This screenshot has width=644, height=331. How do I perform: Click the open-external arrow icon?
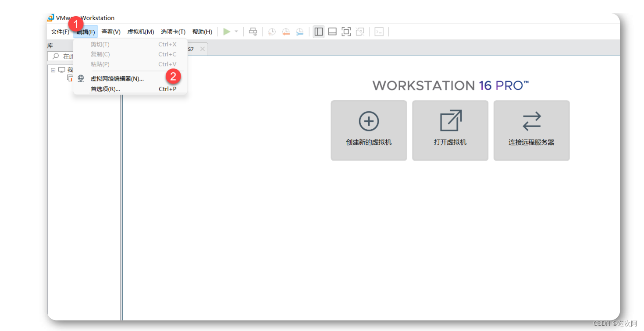coord(451,121)
